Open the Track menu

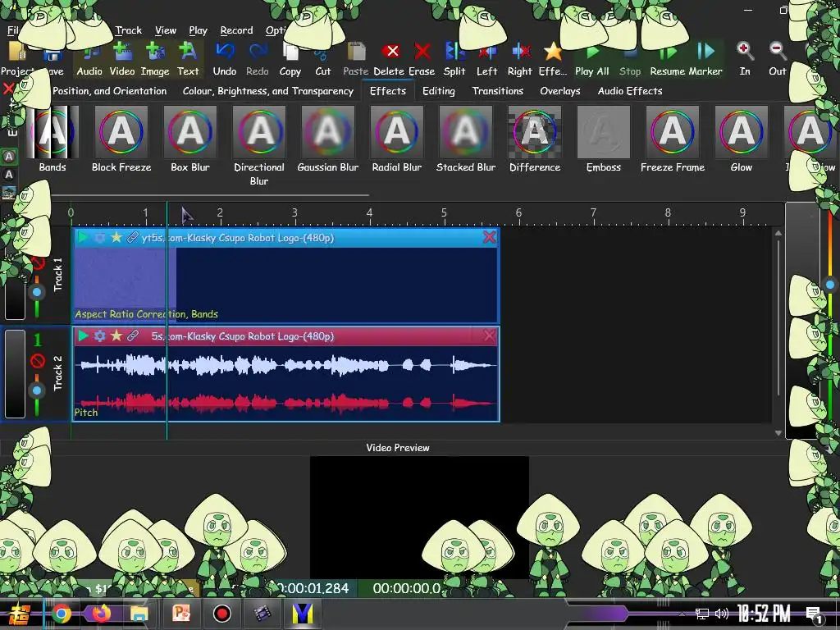129,30
